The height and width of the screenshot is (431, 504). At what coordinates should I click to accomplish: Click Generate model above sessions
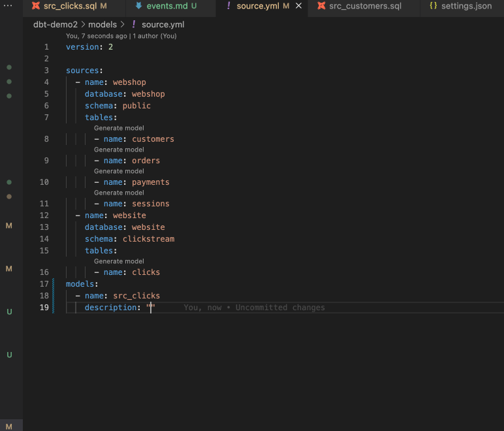(x=119, y=193)
